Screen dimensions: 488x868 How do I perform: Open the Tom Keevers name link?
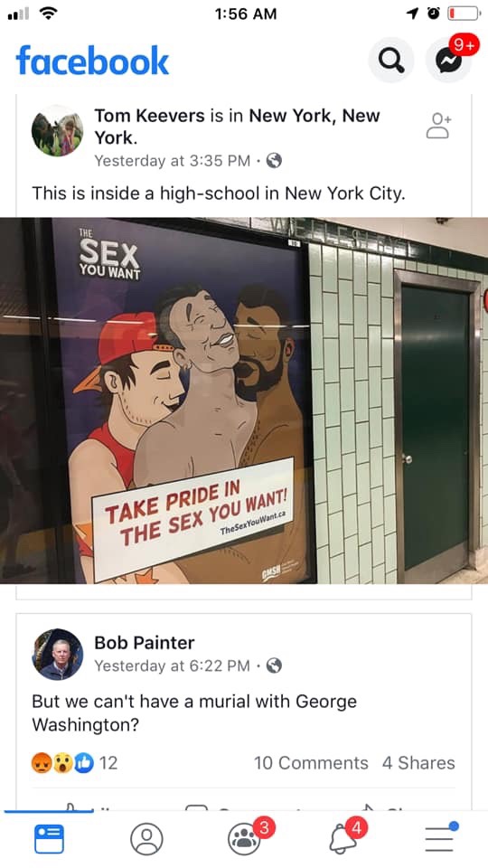[149, 116]
